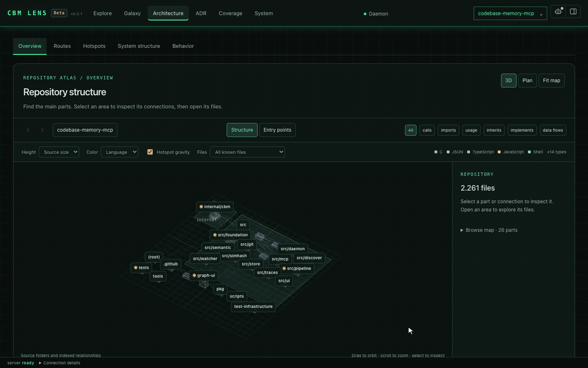This screenshot has width=588, height=368.
Task: Toggle the implements relationship filter
Action: [522, 130]
